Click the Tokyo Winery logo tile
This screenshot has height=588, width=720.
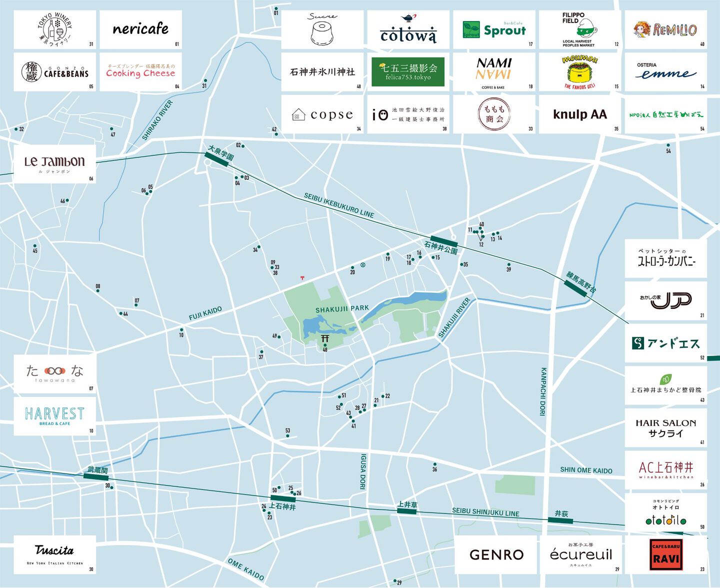54,29
